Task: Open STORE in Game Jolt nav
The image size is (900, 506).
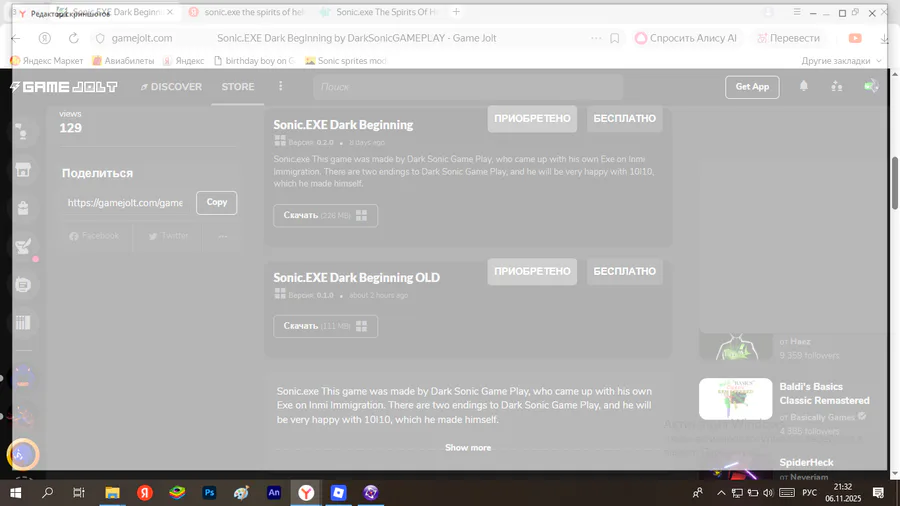Action: (x=238, y=87)
